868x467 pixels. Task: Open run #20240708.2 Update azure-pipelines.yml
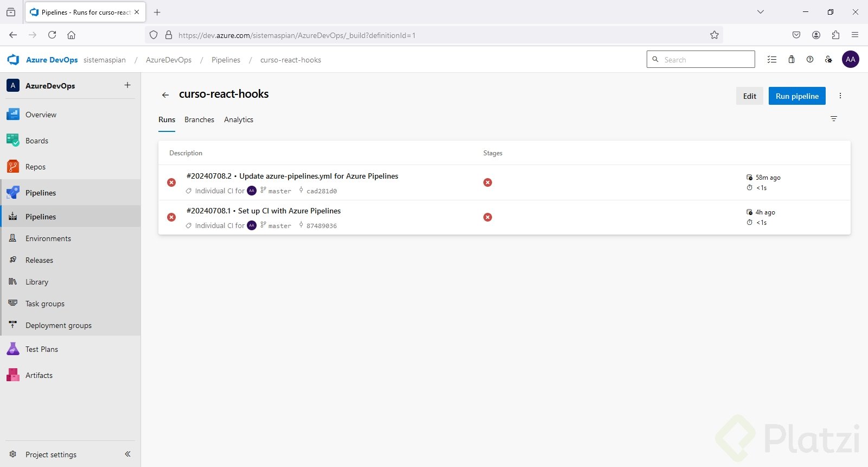coord(319,176)
